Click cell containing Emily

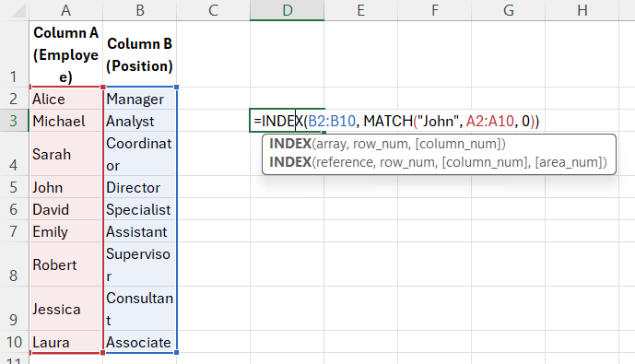pyautogui.click(x=66, y=231)
